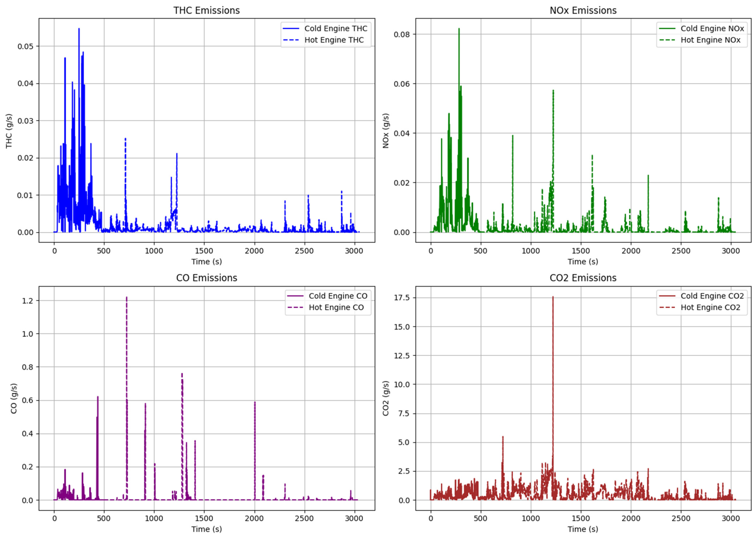This screenshot has height=537, width=756.
Task: Click the NOx (g/s) y-axis label
Action: (x=386, y=131)
